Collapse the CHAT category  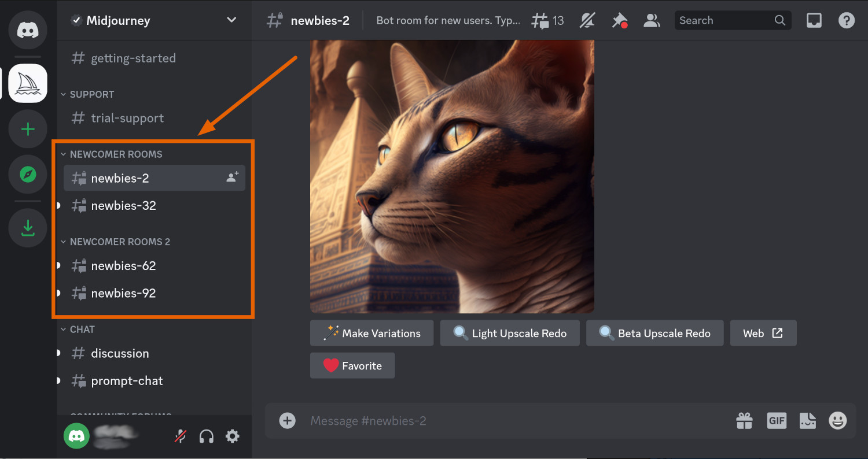click(82, 330)
